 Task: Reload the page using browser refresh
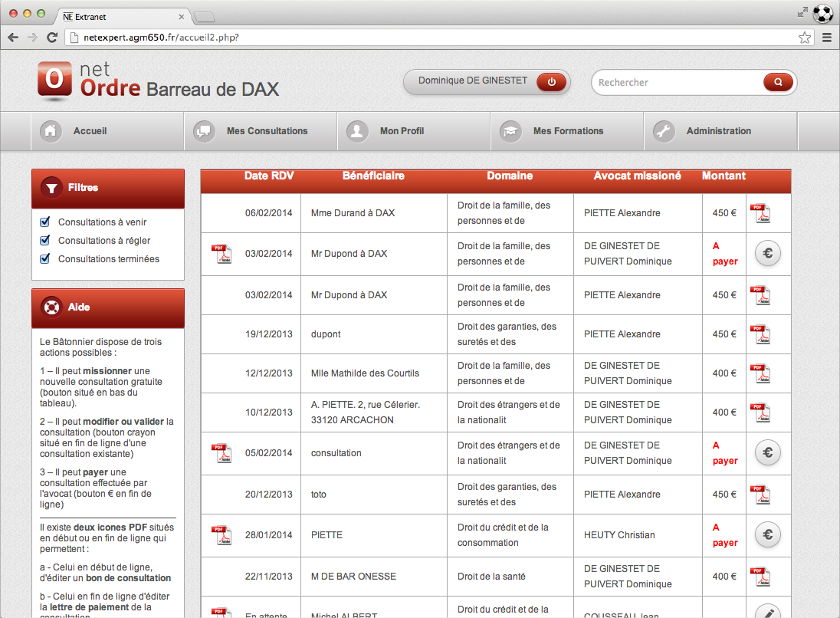52,37
